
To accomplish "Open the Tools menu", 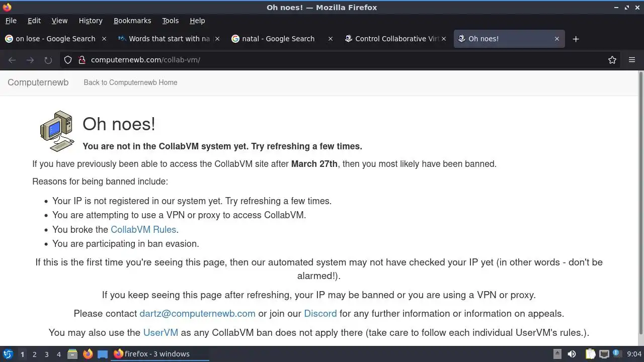I will coord(170,21).
